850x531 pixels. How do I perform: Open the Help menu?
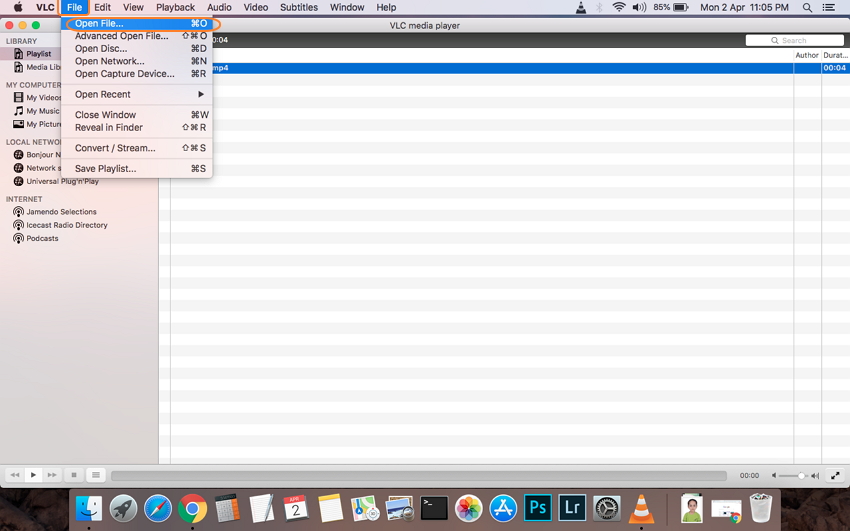pyautogui.click(x=386, y=8)
